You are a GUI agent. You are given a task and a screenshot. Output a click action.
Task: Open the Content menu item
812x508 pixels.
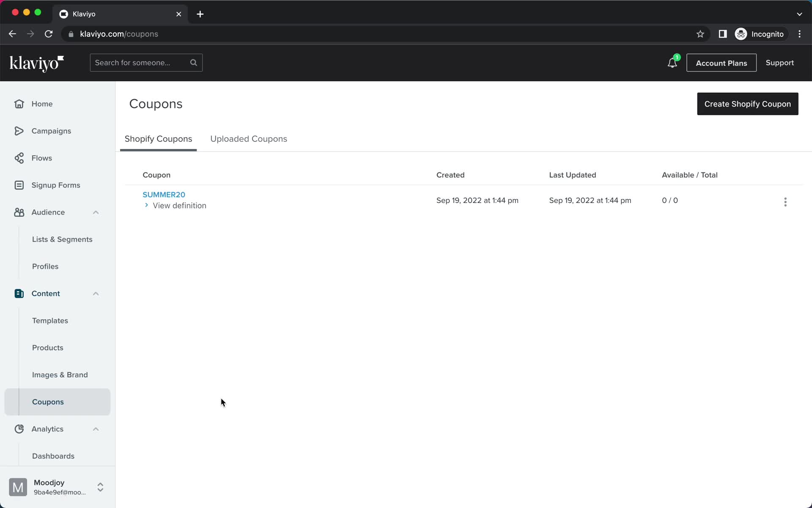tap(46, 293)
